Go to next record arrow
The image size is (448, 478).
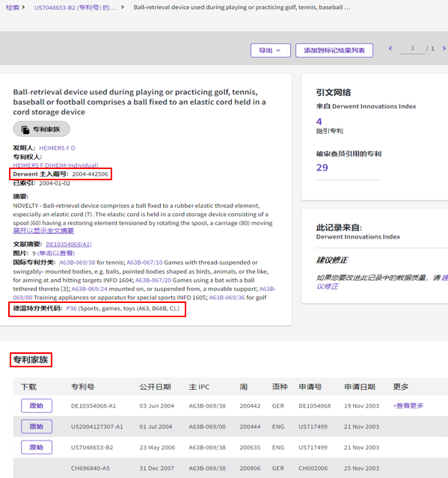(444, 48)
